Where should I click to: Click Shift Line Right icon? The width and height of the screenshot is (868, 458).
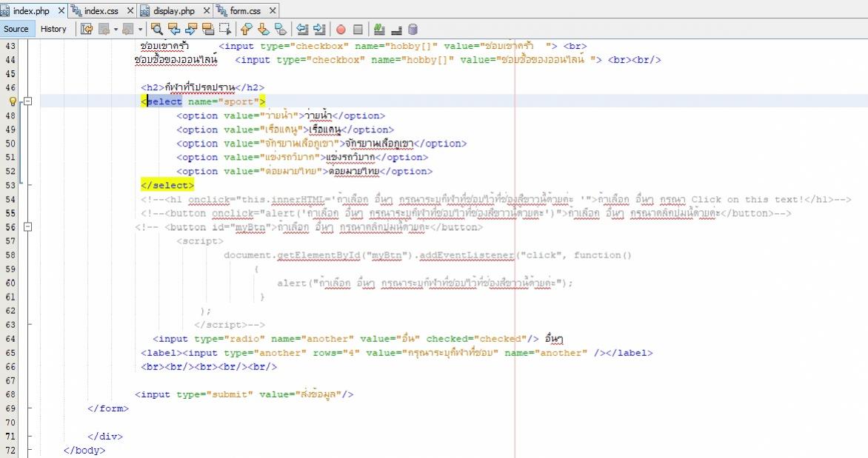click(x=319, y=29)
